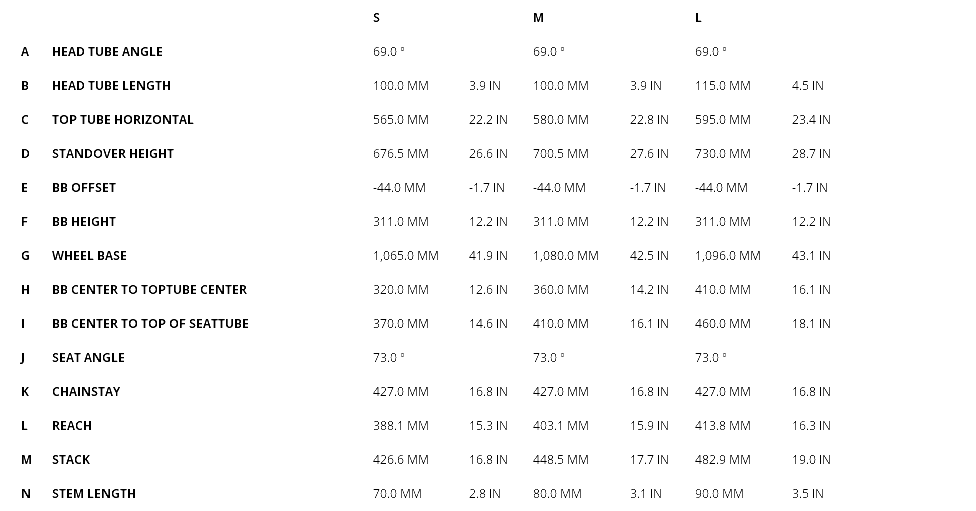Click the M size column header
The width and height of the screenshot is (976, 511).
[x=538, y=18]
